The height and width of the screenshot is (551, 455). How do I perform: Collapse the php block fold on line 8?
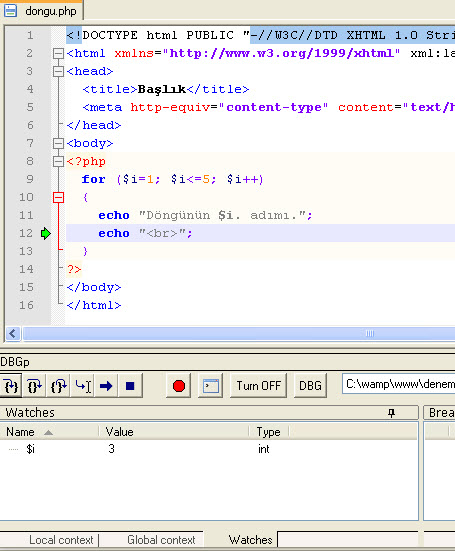[x=58, y=161]
